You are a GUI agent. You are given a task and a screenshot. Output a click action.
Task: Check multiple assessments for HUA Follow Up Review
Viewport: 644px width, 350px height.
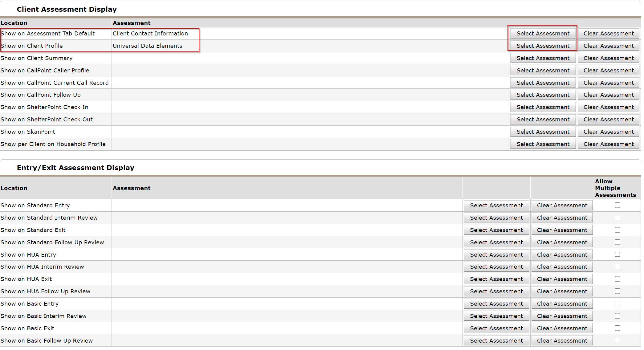(617, 291)
